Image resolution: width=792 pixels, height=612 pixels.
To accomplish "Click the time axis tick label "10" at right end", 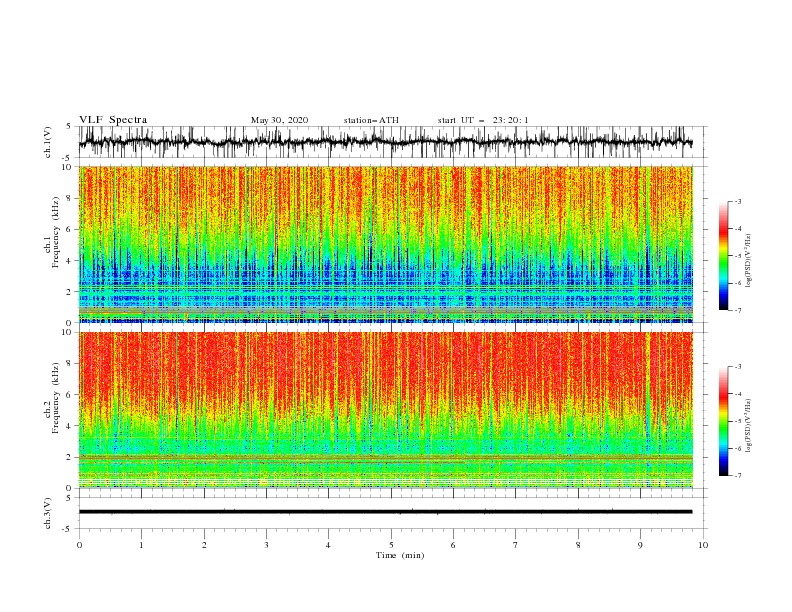I will pos(703,545).
